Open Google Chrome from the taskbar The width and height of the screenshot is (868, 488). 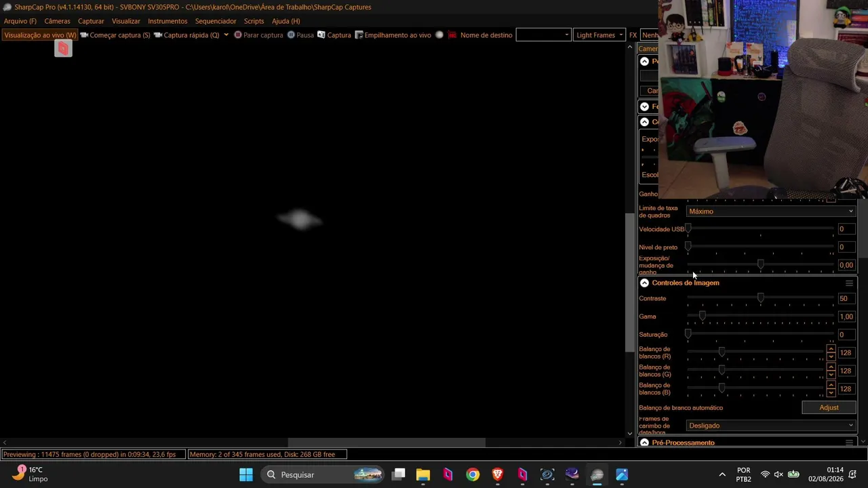473,474
